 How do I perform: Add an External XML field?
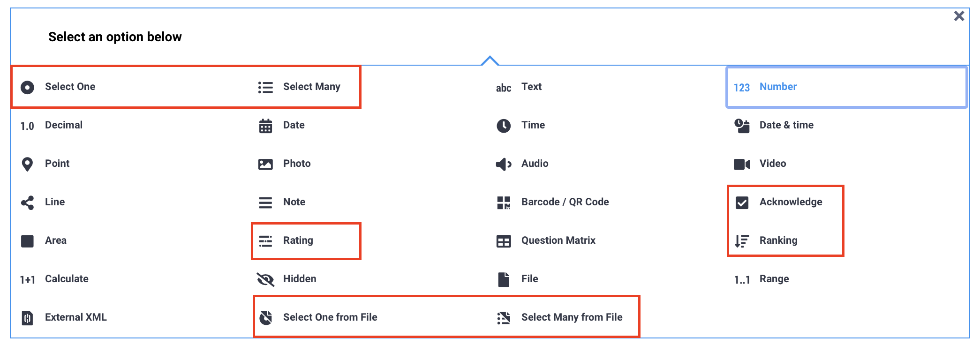[75, 317]
